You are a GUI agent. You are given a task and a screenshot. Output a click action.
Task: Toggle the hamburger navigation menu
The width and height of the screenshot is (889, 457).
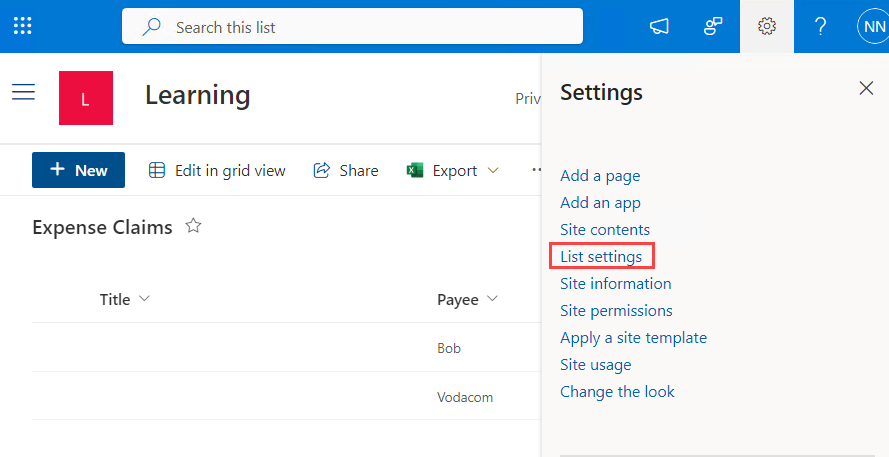click(x=23, y=93)
